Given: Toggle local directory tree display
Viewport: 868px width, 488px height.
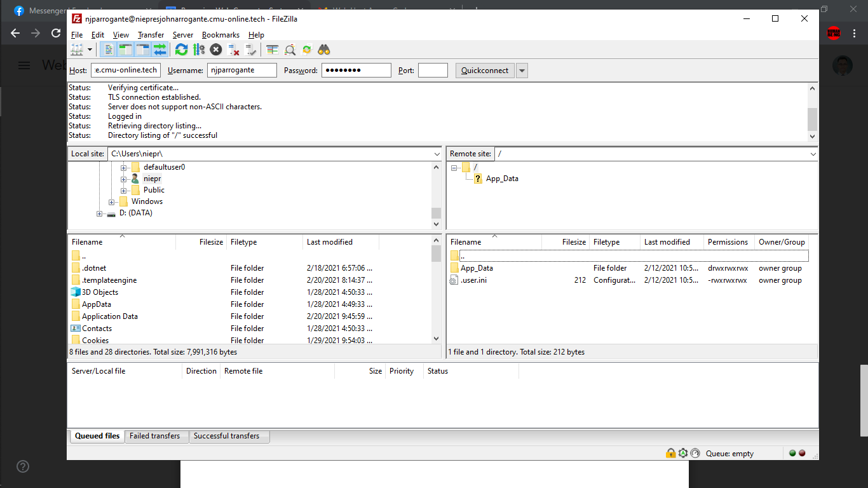Looking at the screenshot, I should (x=125, y=50).
